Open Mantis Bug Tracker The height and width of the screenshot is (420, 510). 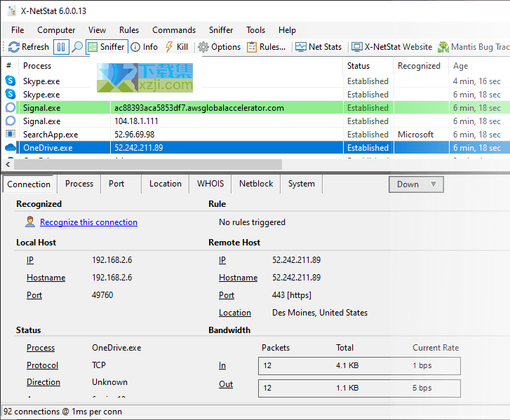tap(474, 47)
